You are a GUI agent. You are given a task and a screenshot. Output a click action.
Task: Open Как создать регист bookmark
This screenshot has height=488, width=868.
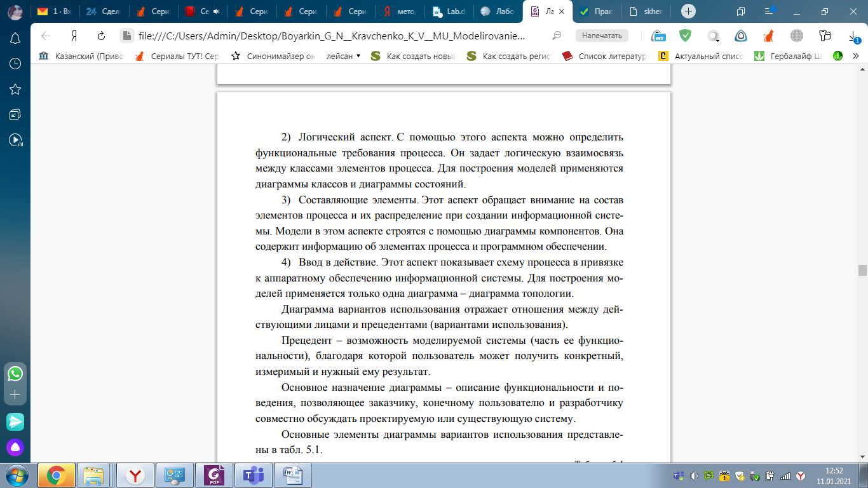509,56
